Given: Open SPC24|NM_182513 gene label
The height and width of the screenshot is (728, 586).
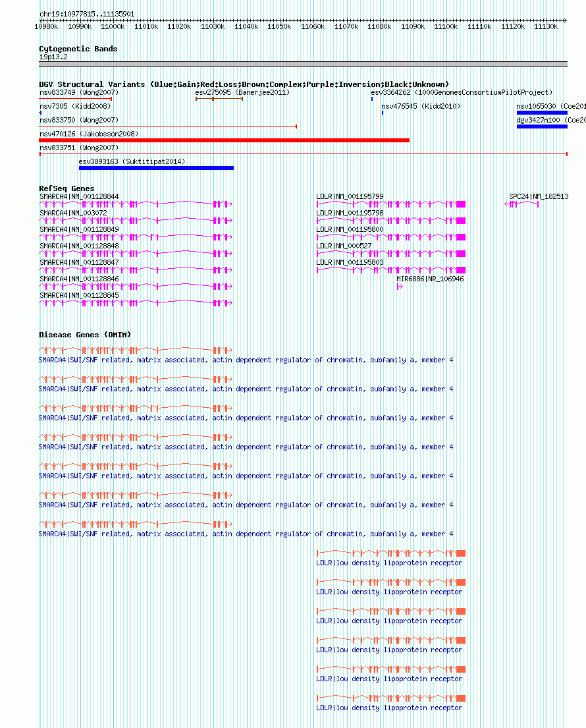Looking at the screenshot, I should (x=539, y=196).
